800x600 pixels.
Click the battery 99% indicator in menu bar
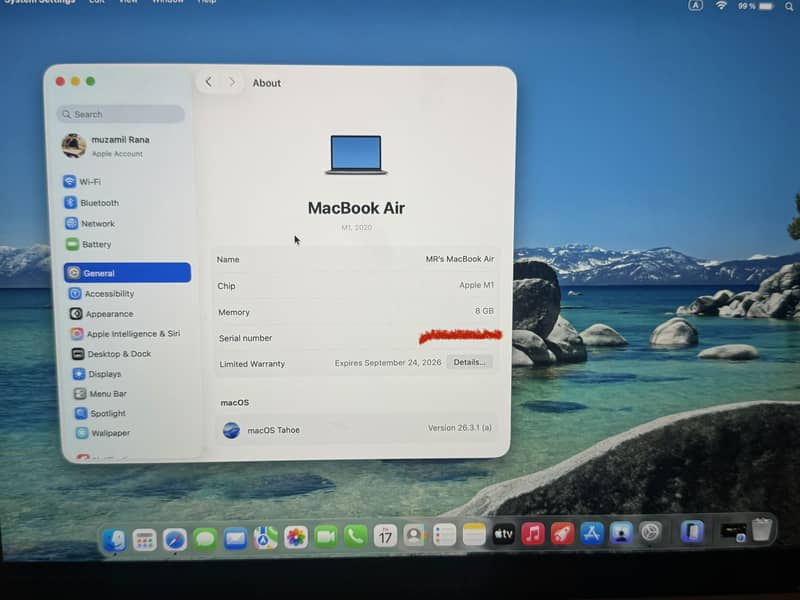coord(756,6)
